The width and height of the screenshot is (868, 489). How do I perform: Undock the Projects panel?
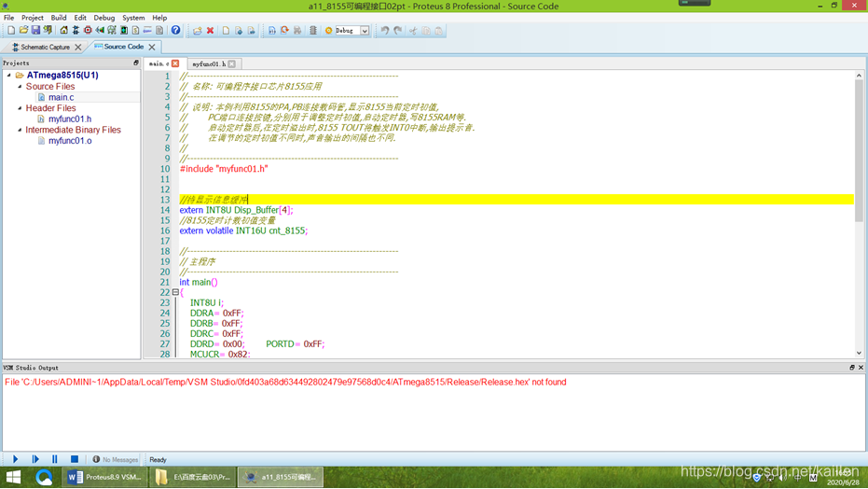[x=135, y=63]
